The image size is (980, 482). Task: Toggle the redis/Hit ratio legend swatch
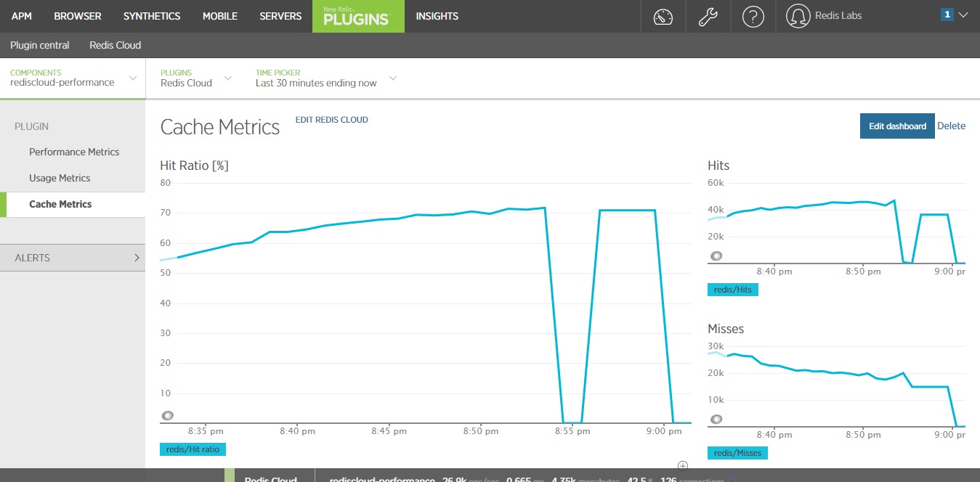click(193, 449)
